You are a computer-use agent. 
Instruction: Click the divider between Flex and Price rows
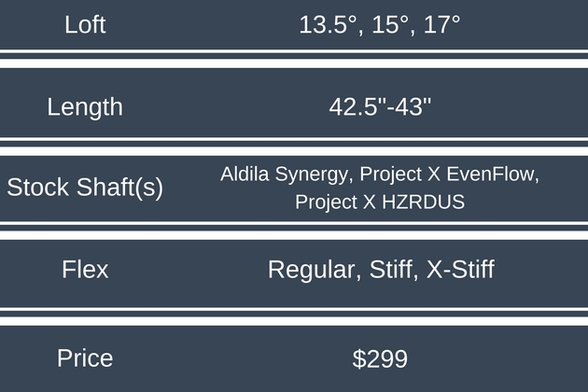pos(294,315)
